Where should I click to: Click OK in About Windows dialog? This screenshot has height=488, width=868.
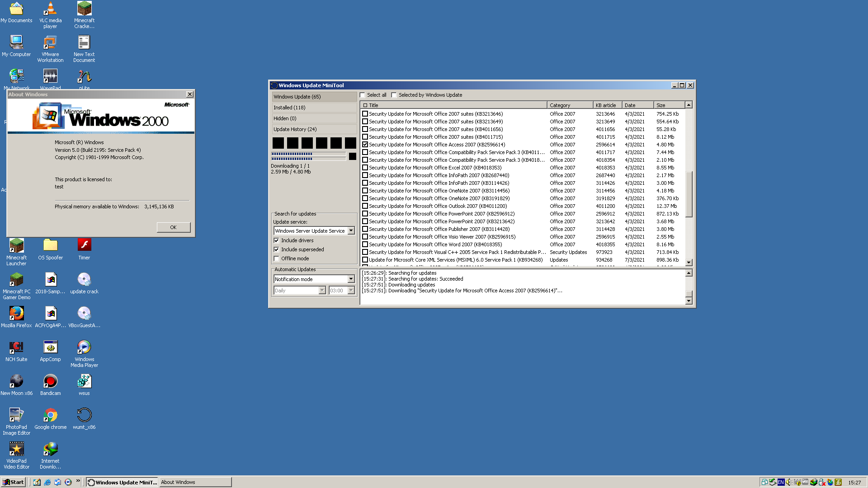174,227
